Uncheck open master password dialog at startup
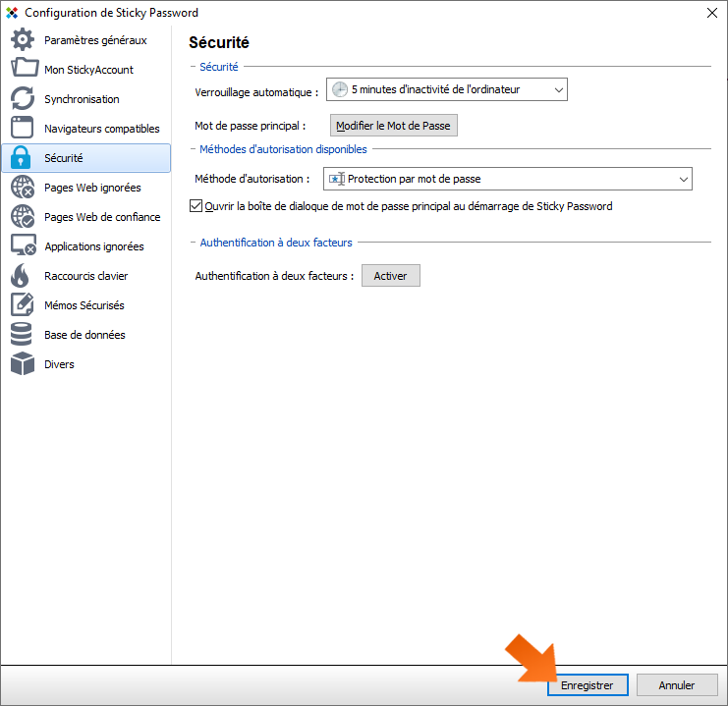This screenshot has width=728, height=706. (196, 205)
